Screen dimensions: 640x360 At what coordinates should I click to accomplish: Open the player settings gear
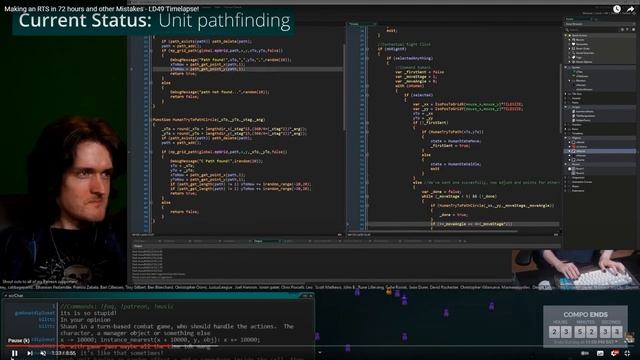[x=614, y=353]
